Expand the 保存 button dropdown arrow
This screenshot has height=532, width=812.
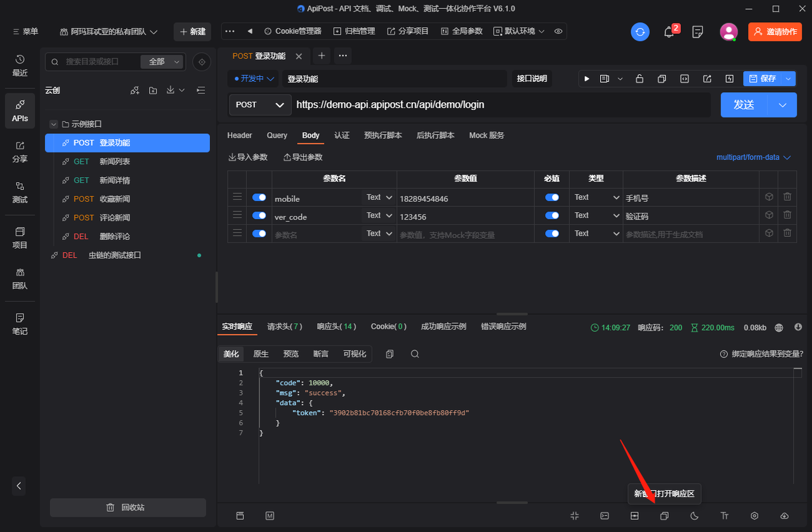coord(788,79)
